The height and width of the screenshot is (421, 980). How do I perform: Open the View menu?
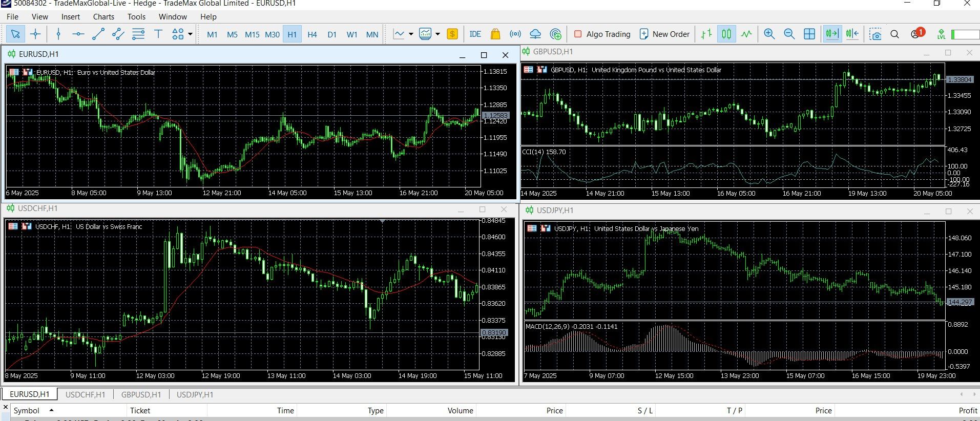pos(40,16)
